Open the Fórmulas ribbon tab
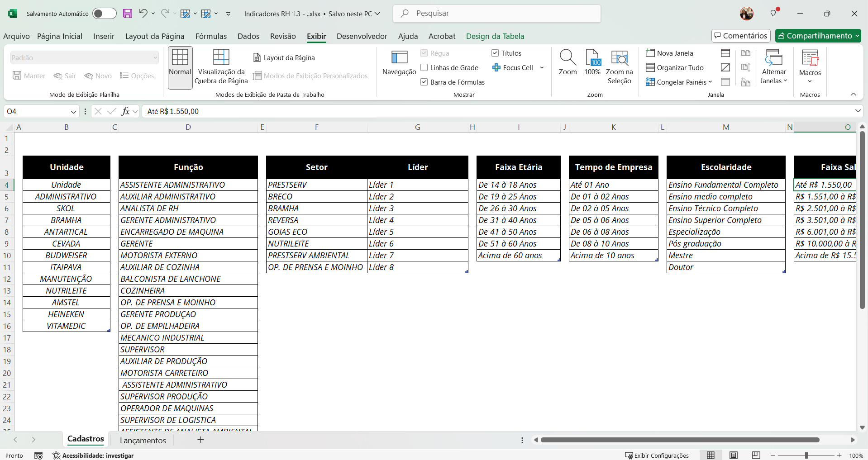 click(x=211, y=36)
